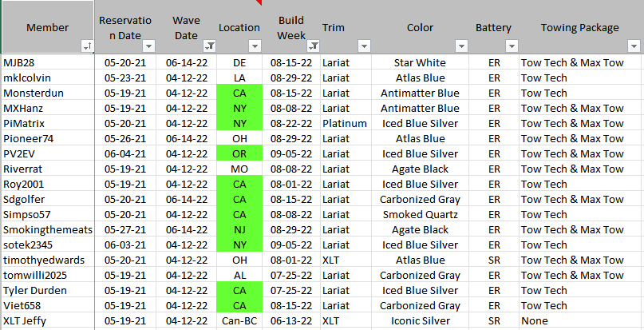Screen dimensions: 644x330
Task: Open the Trim column filter dropdown
Action: [x=364, y=46]
